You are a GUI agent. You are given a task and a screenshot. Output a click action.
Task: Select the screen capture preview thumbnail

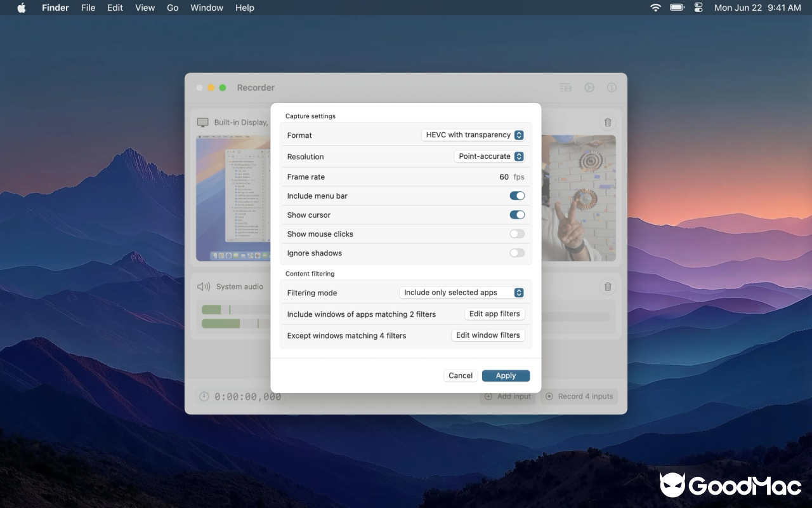coord(233,198)
